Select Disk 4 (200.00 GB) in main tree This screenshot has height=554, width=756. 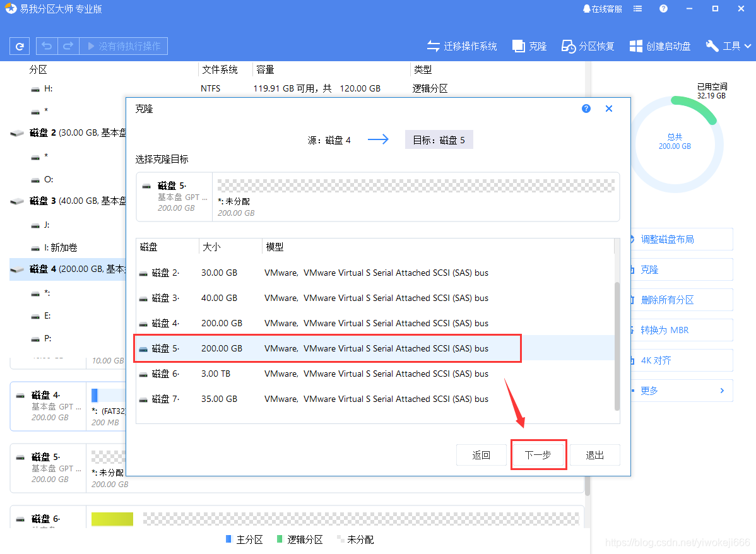pyautogui.click(x=68, y=269)
